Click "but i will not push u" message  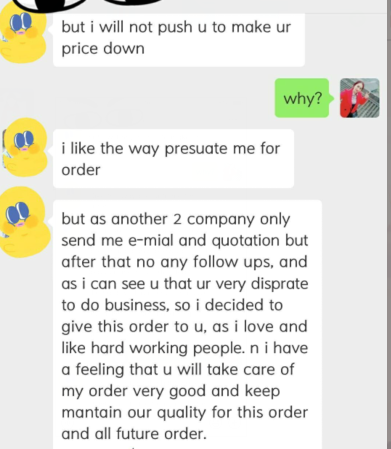pos(179,38)
